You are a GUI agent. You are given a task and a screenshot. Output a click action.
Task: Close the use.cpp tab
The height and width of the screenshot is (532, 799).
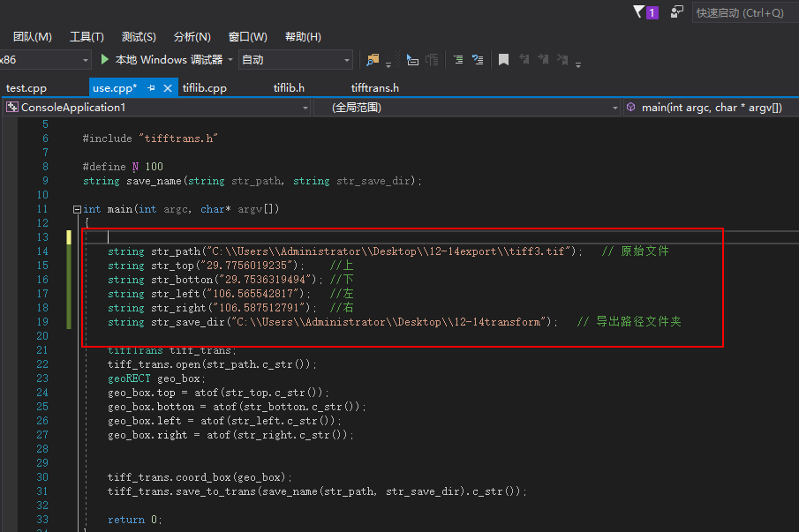[168, 88]
